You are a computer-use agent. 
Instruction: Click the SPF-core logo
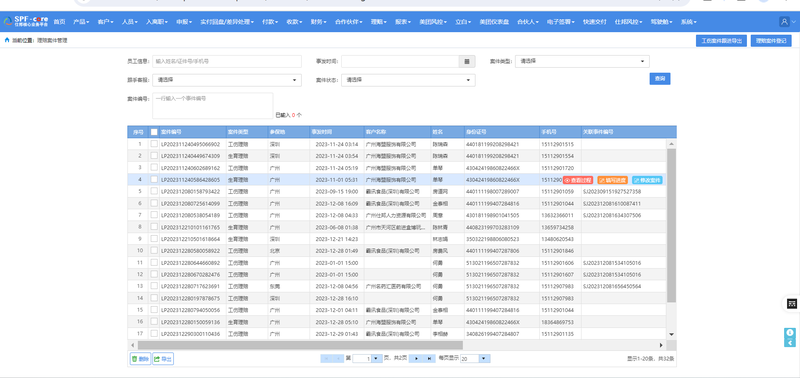(x=26, y=21)
